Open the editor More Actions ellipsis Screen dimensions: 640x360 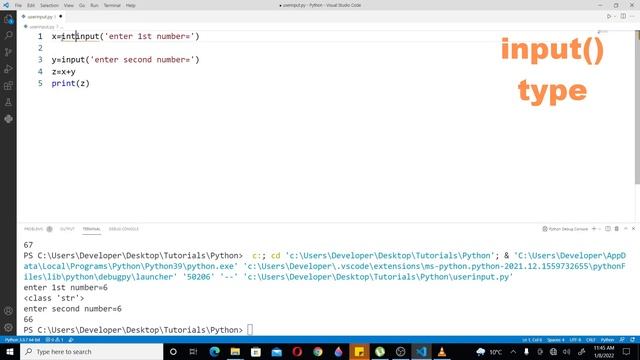[x=632, y=16]
